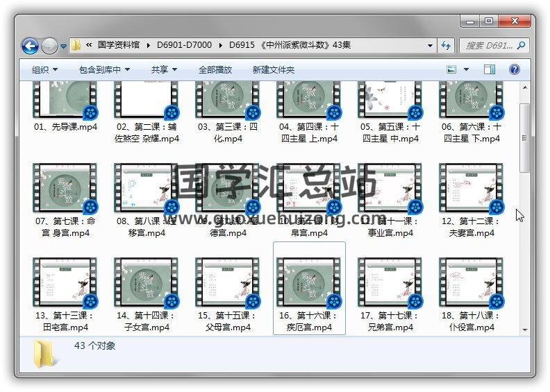Viewport: 550px width, 392px height.
Task: Open the 组织 dropdown menu
Action: click(x=44, y=70)
